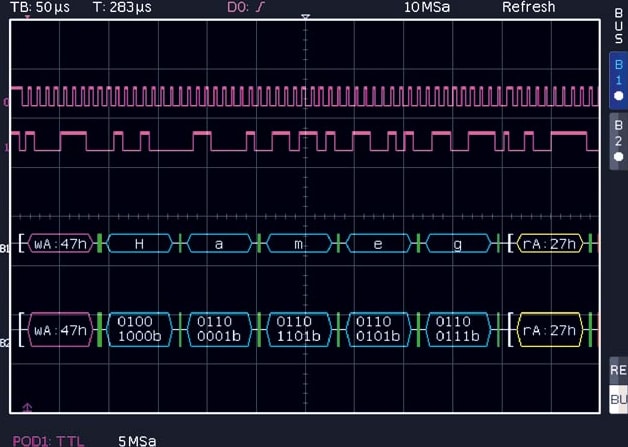628x447 pixels.
Task: Click the B2 bus wA:47h address frame
Action: pyautogui.click(x=60, y=330)
